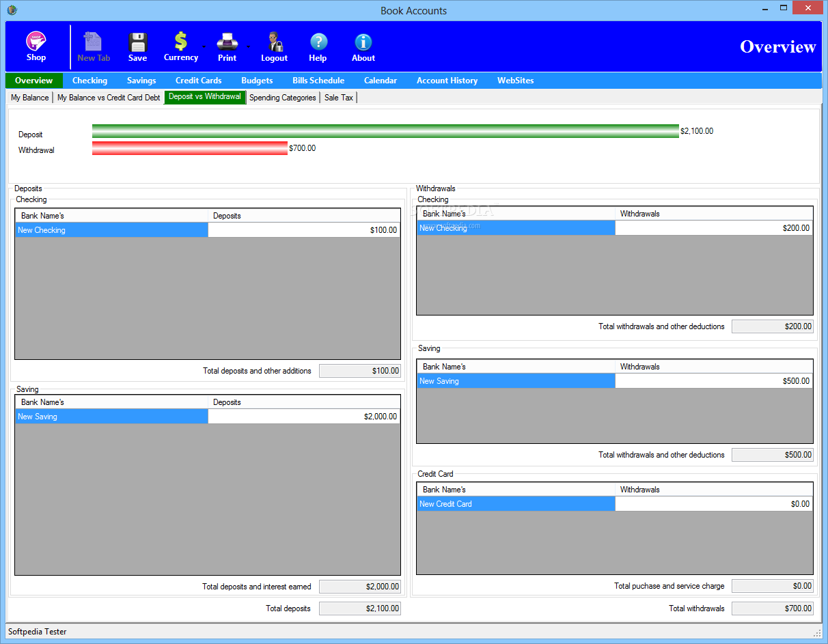Switch to the Overview section

point(34,81)
